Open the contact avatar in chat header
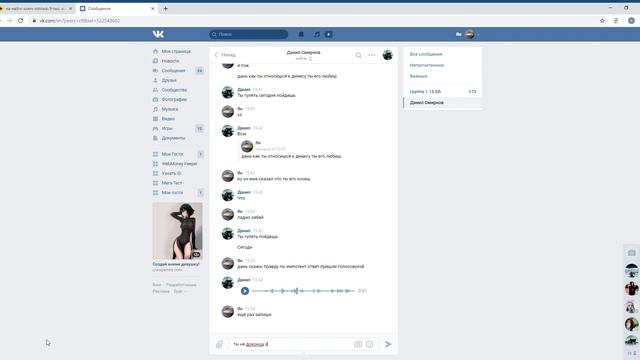 coord(388,55)
